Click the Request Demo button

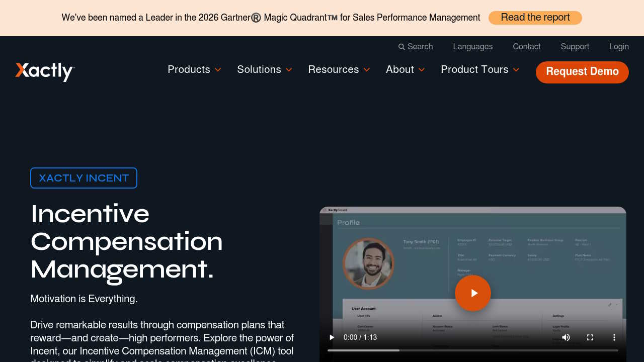(x=582, y=72)
